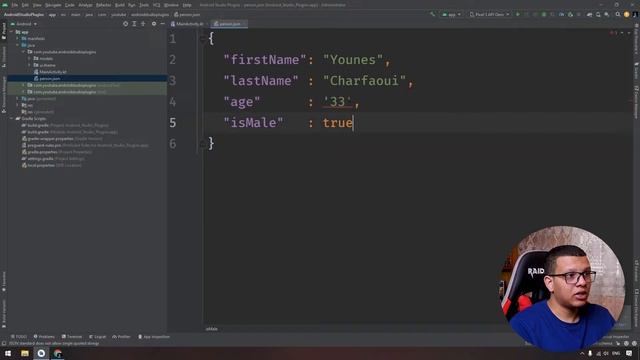Open the Android project view dropdown
The height and width of the screenshot is (360, 640).
[24, 24]
